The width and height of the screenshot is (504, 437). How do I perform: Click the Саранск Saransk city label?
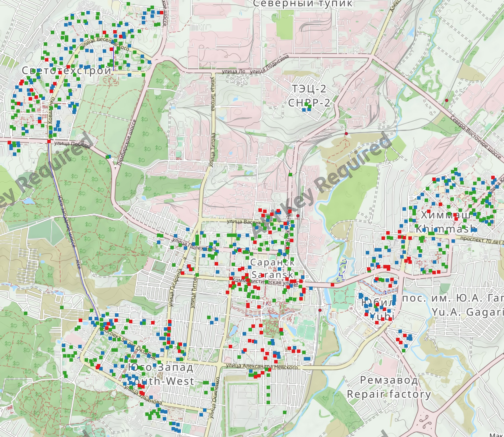272,268
